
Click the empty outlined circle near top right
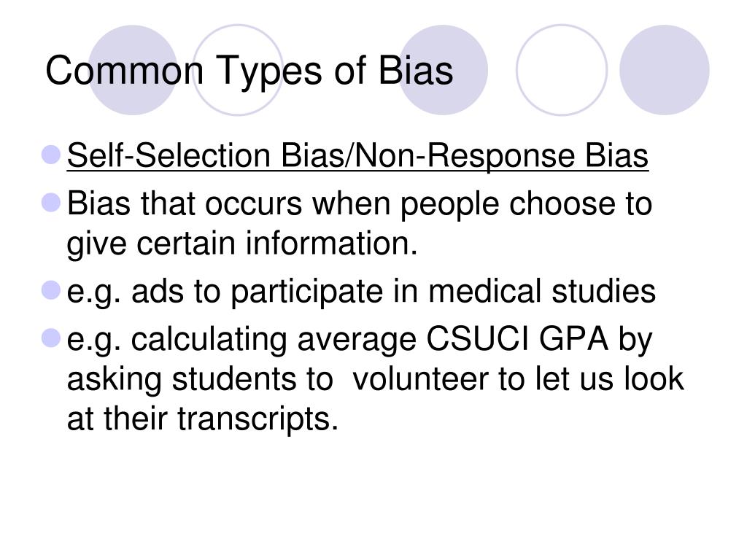click(562, 70)
